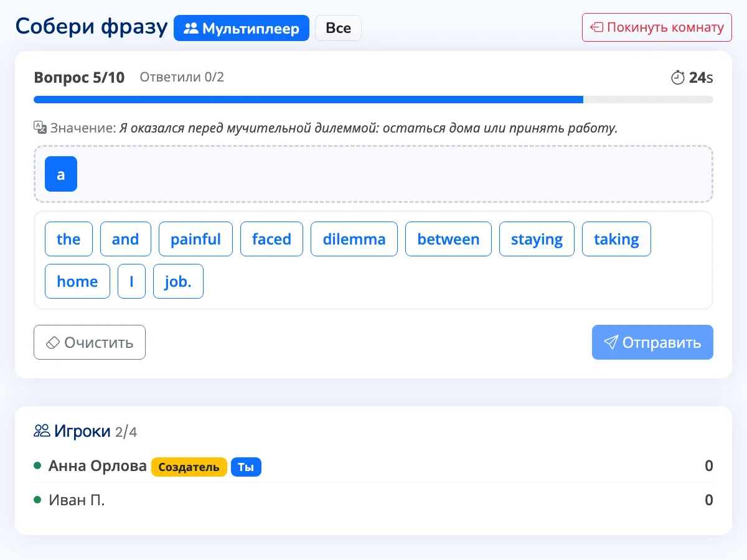Click the Все filter badge
The image size is (747, 560).
[338, 28]
